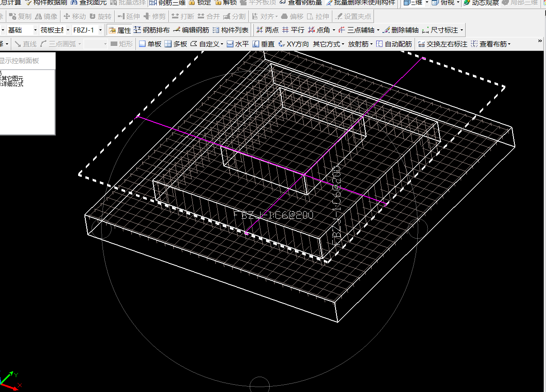Open 查看布筋 view layout menu
546x392 pixels.
(x=491, y=44)
